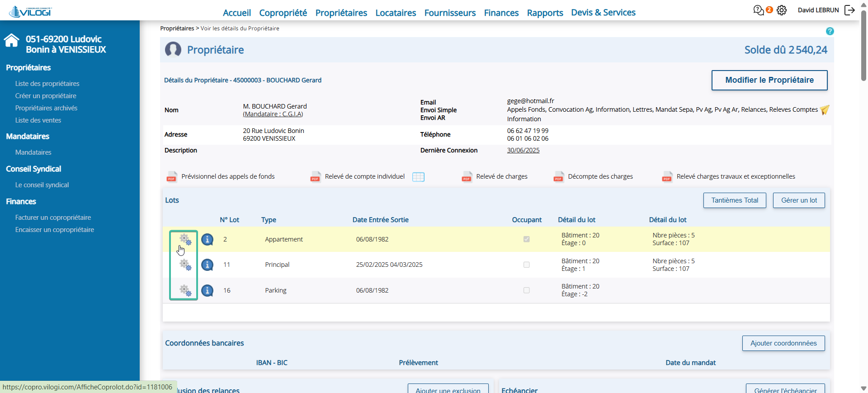Image resolution: width=868 pixels, height=393 pixels.
Task: Open PDF icon for Relevé de charges
Action: [x=467, y=177]
